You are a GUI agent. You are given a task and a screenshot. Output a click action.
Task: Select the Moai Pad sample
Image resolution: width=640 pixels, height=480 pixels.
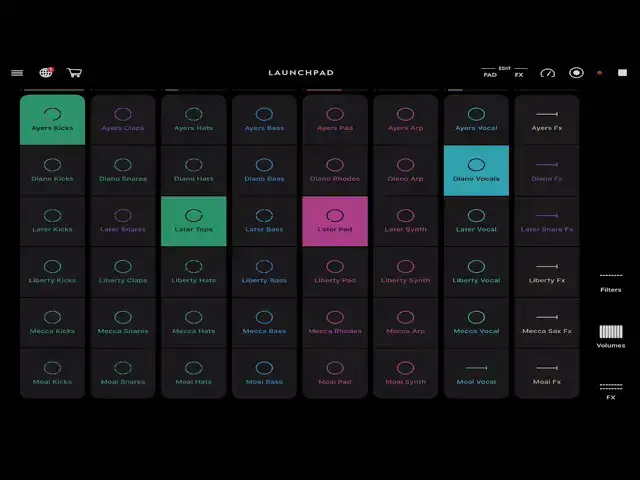pos(335,373)
